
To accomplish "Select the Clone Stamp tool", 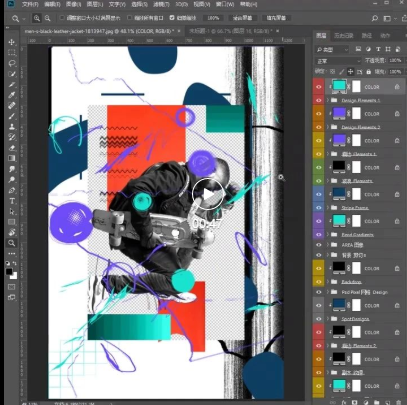I will pos(12,127).
